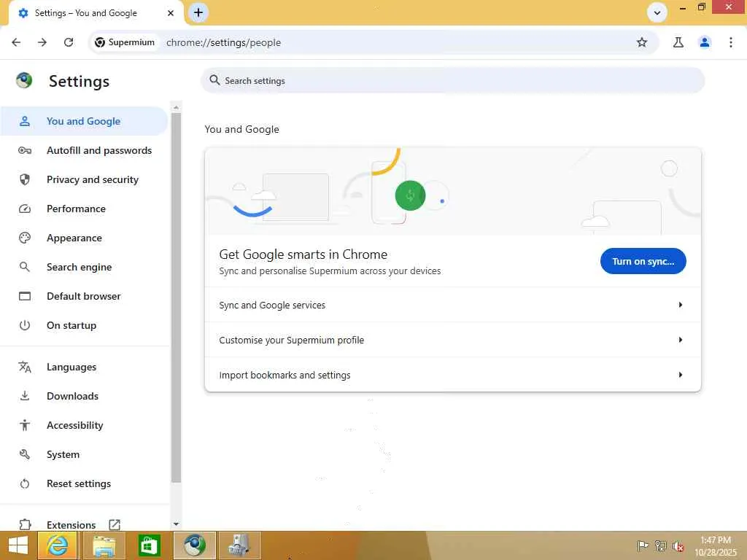The width and height of the screenshot is (747, 560).
Task: Launch Internet Explorer from taskbar
Action: pyautogui.click(x=57, y=545)
